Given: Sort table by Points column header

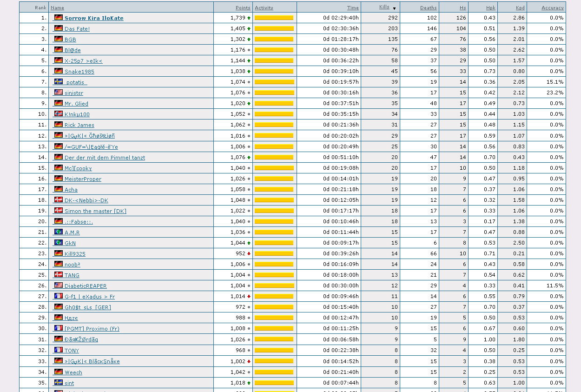Looking at the screenshot, I should click(243, 7).
